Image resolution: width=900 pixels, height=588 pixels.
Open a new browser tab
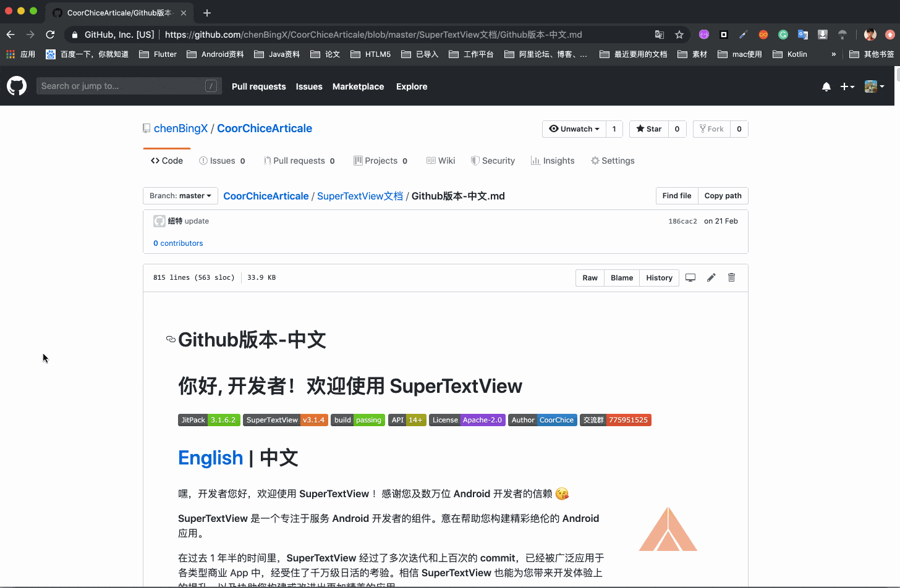point(207,12)
